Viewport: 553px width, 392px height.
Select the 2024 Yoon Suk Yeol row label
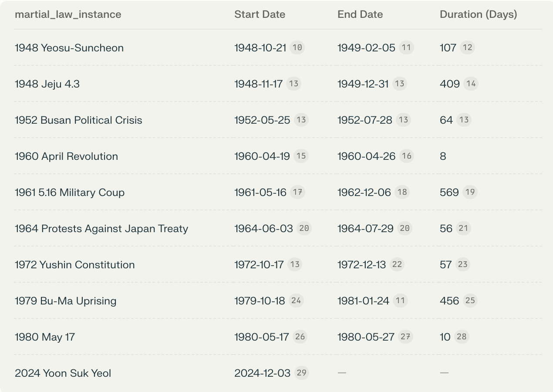point(63,373)
